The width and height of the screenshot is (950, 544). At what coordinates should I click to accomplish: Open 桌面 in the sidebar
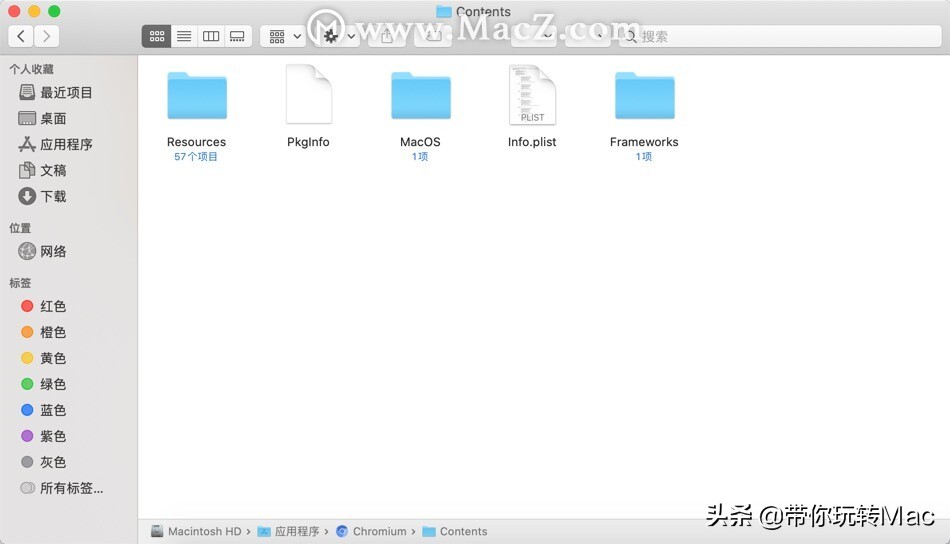(42, 119)
